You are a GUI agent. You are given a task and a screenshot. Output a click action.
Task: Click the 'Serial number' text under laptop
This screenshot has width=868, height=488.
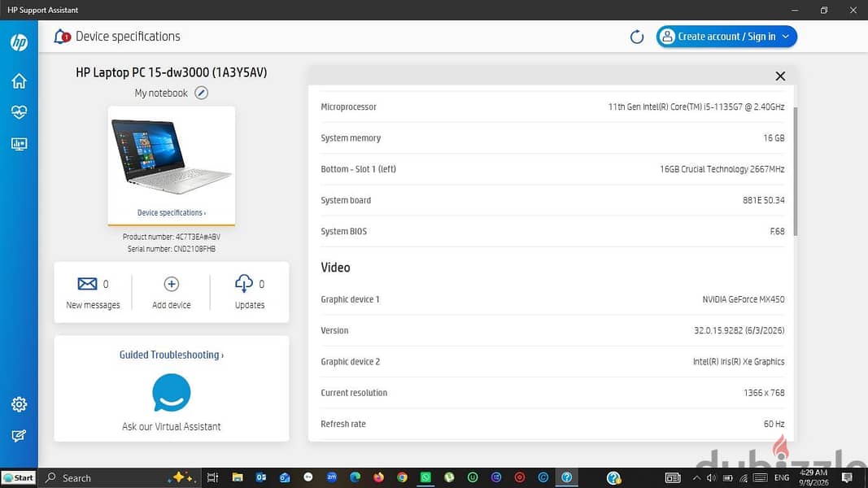point(172,249)
